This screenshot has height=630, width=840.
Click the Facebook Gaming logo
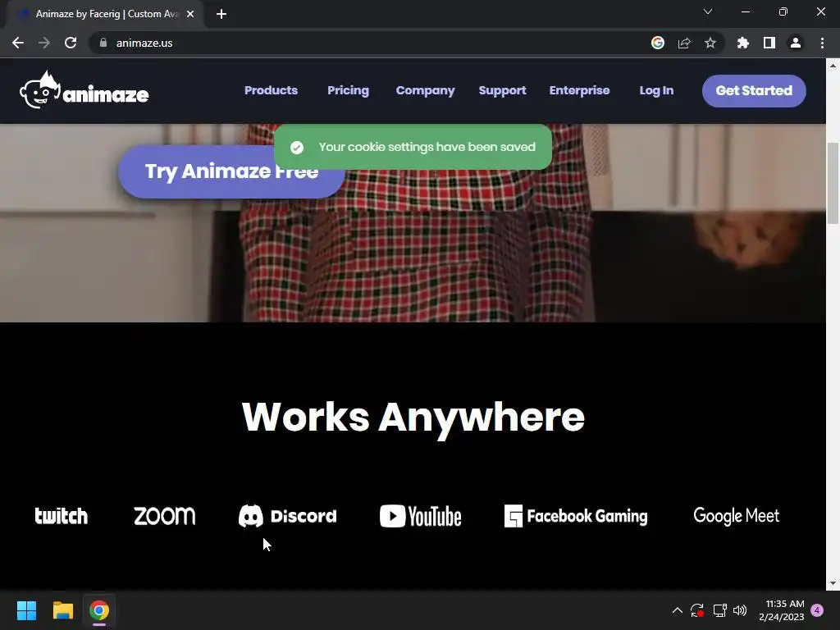576,516
